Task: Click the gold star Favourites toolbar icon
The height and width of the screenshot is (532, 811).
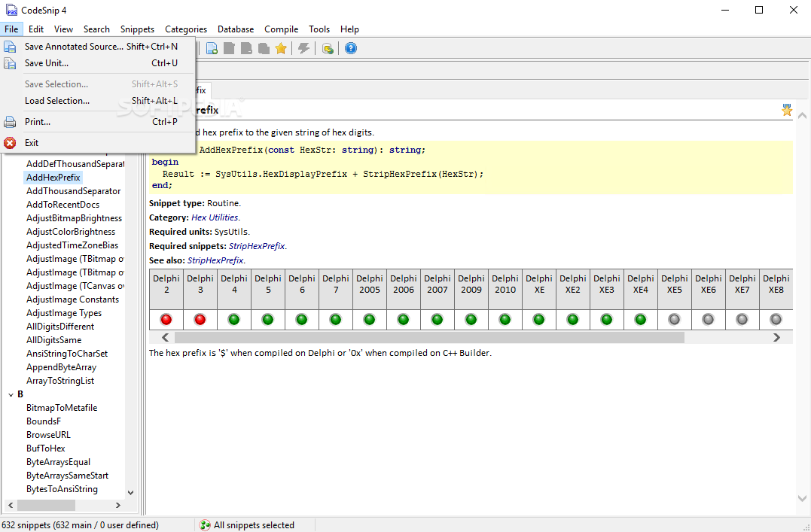Action: pyautogui.click(x=281, y=49)
